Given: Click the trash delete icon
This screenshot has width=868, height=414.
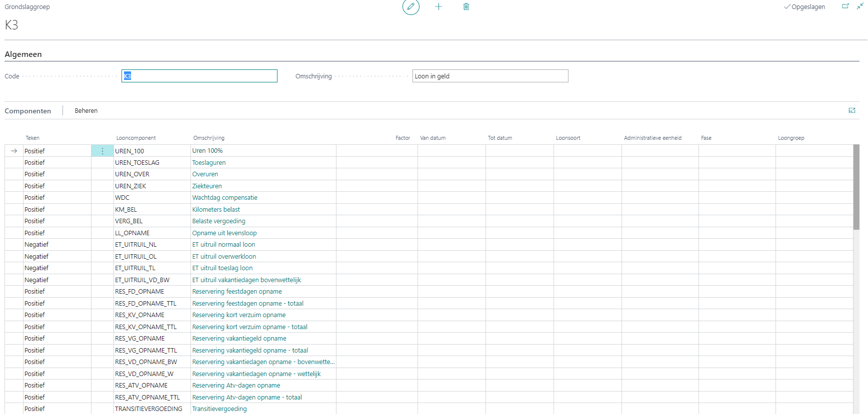Looking at the screenshot, I should click(x=466, y=6).
